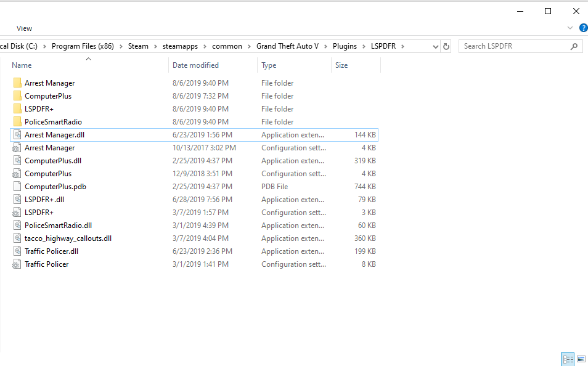Click the search magnifier icon
588x366 pixels.
tap(574, 46)
